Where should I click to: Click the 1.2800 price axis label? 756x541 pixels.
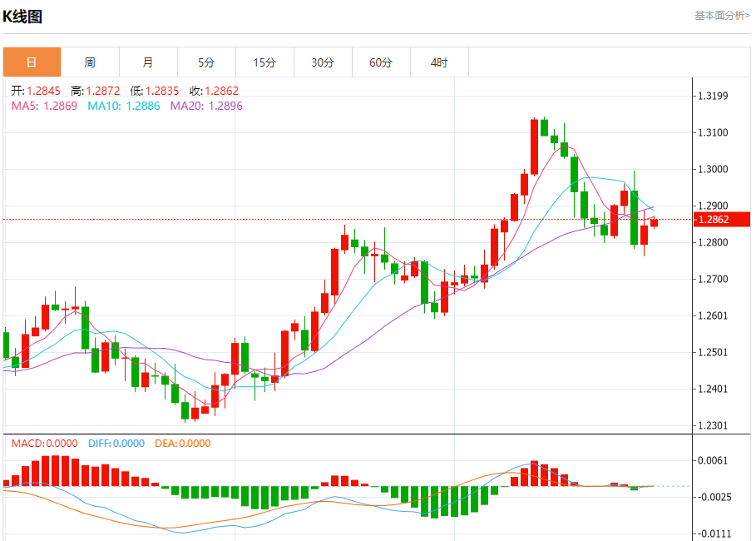click(713, 243)
